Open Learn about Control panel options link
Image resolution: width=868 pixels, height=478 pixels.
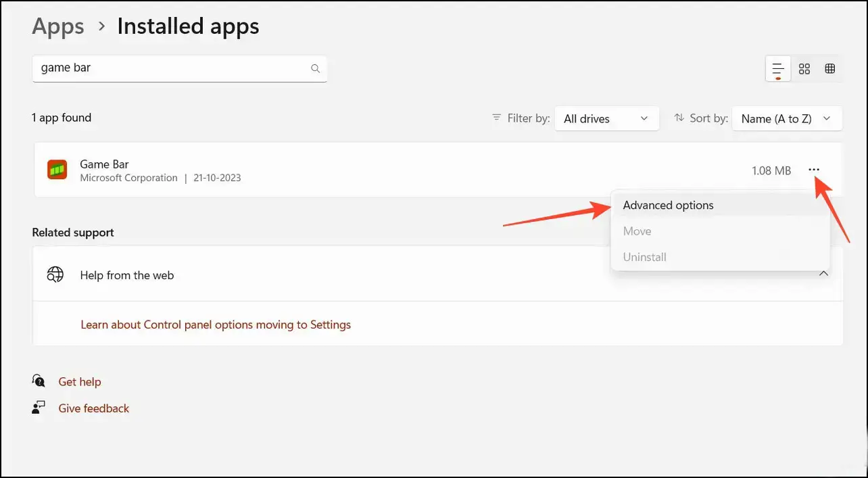(x=216, y=325)
